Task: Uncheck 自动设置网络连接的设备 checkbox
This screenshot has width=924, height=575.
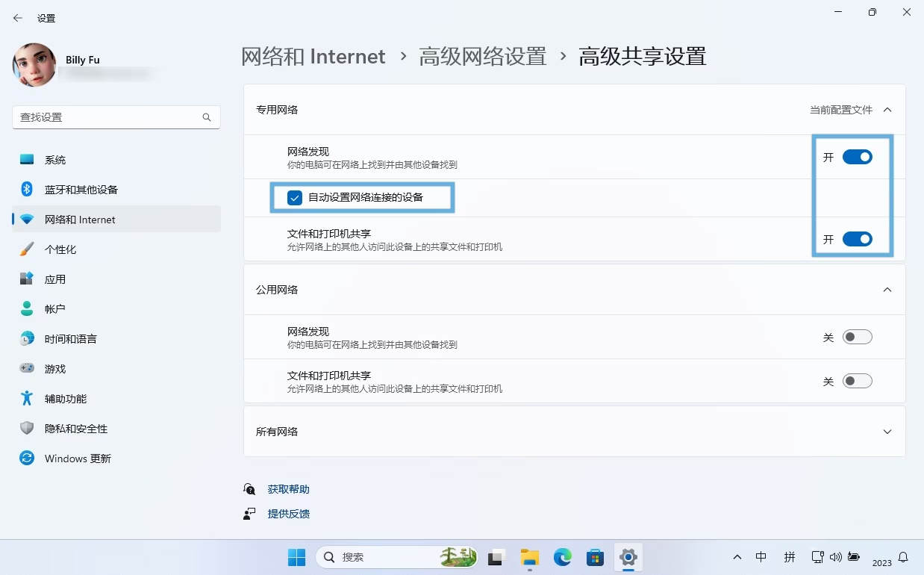Action: tap(295, 198)
